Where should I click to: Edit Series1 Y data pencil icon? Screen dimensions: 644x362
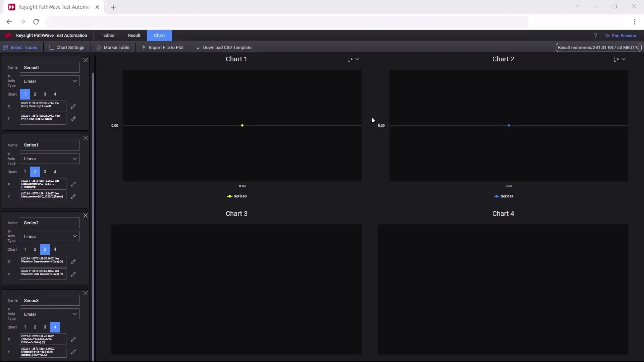[73, 196]
